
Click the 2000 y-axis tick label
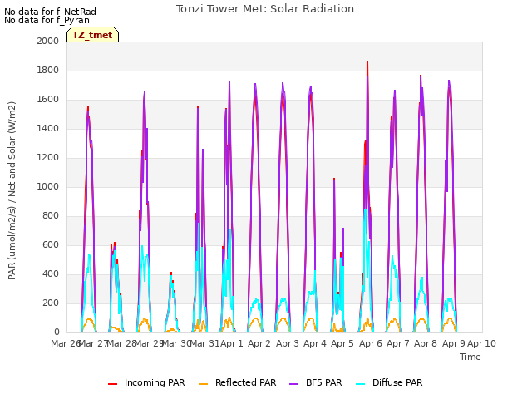(48, 41)
